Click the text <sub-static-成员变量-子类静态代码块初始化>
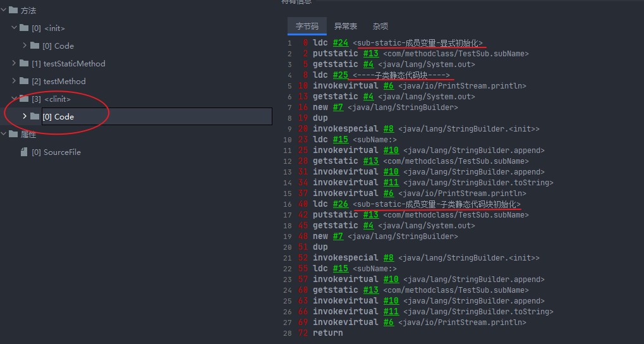The image size is (644, 344). pyautogui.click(x=437, y=204)
